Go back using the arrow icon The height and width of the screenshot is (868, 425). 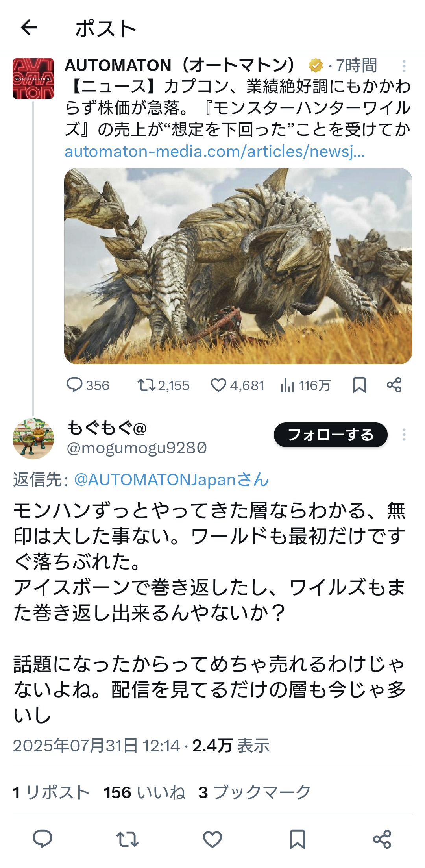pos(29,28)
